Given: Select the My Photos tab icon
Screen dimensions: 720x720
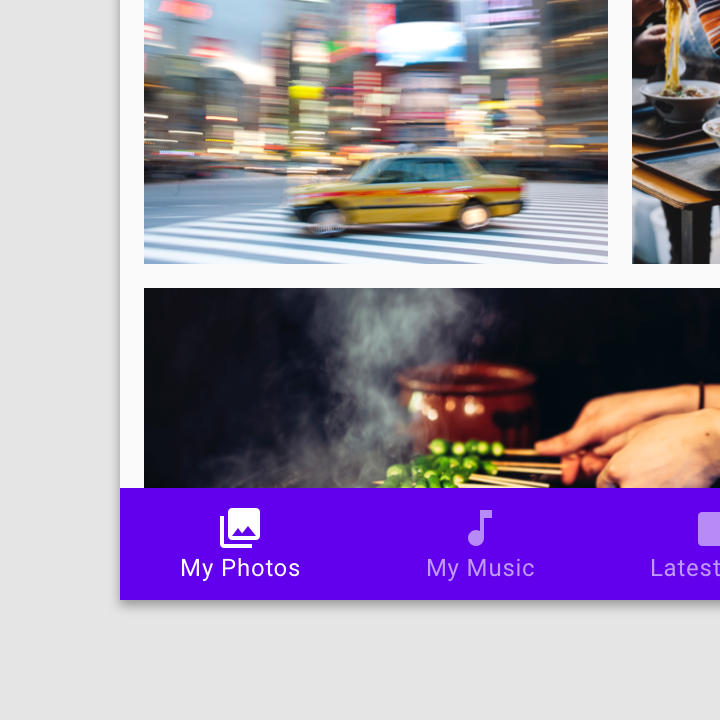Looking at the screenshot, I should coord(240,528).
